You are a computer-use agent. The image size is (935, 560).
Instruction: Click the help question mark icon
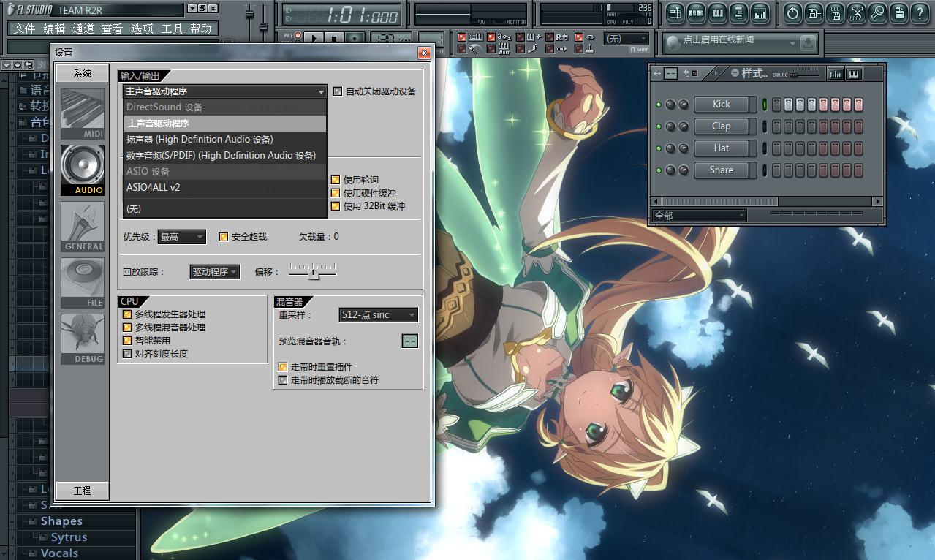pos(920,12)
